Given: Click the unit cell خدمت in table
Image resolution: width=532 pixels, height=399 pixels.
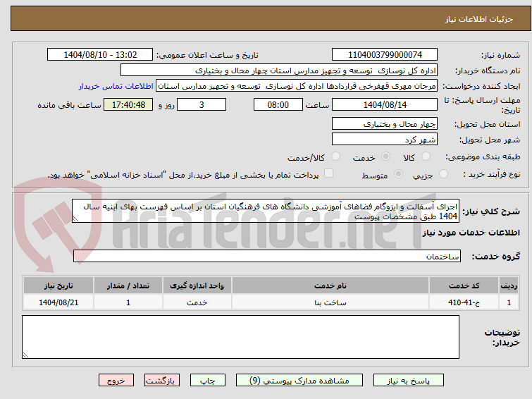Looking at the screenshot, I should 197,302.
